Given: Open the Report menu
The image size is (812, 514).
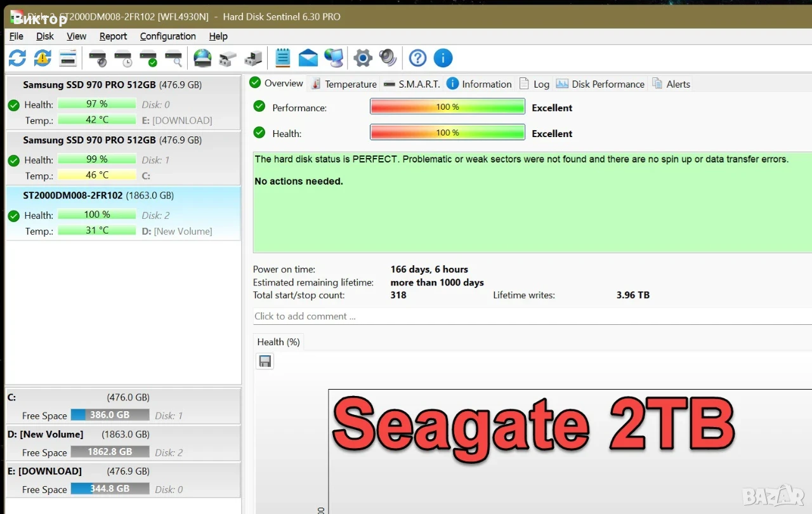Looking at the screenshot, I should point(113,36).
